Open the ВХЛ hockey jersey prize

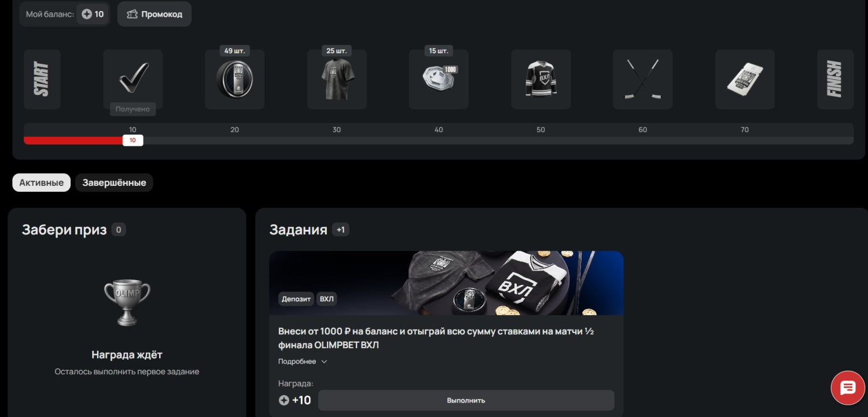click(540, 79)
